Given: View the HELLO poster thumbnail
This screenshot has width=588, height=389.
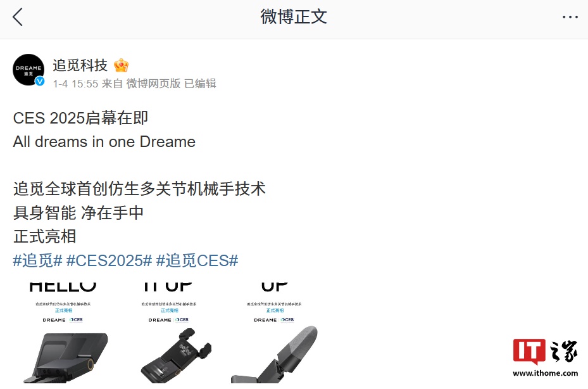Looking at the screenshot, I should point(63,333).
